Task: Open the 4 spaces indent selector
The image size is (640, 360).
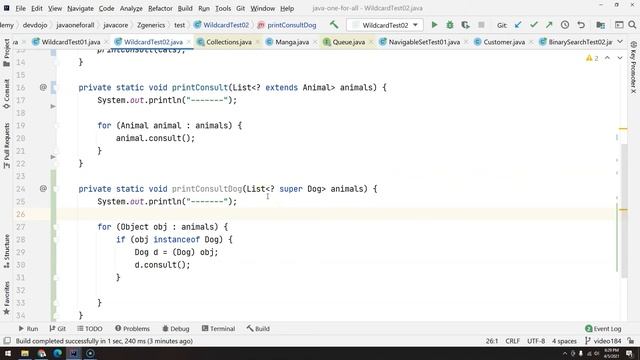Action: (x=564, y=341)
